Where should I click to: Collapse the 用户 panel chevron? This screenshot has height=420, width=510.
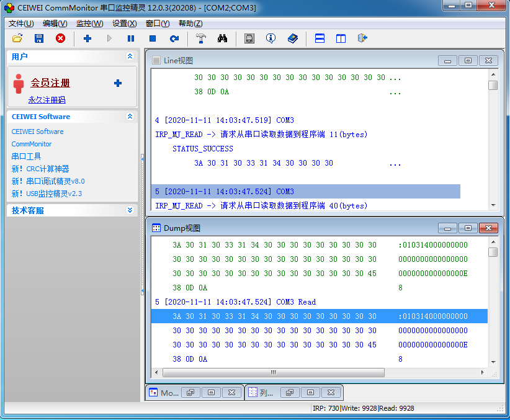pos(130,56)
